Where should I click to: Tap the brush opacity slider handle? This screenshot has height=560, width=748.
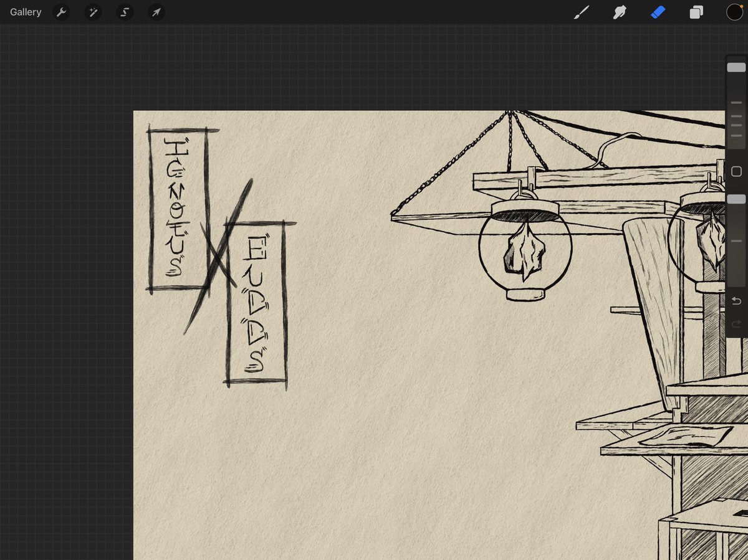[x=737, y=199]
